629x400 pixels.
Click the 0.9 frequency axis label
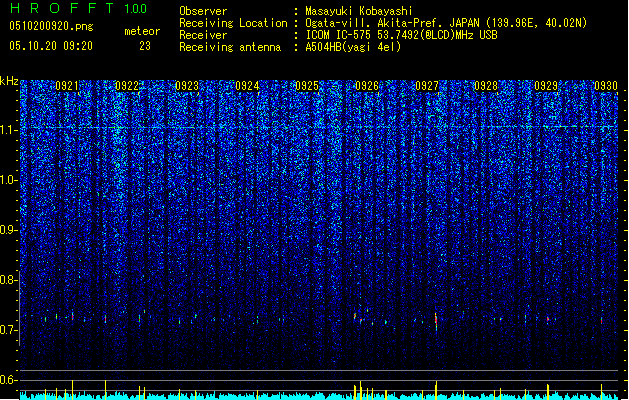pyautogui.click(x=8, y=230)
